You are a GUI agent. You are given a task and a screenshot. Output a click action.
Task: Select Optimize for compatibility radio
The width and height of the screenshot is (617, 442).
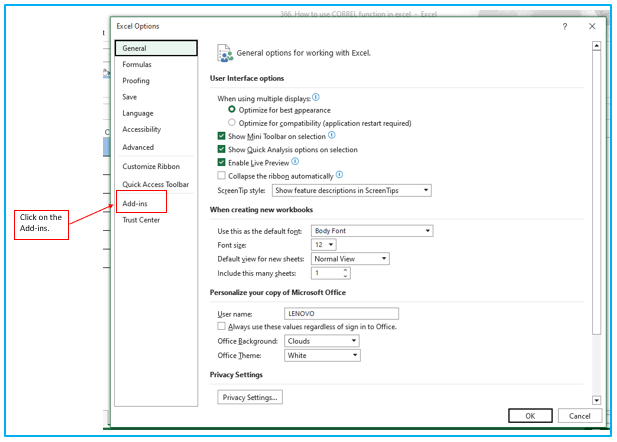(232, 122)
